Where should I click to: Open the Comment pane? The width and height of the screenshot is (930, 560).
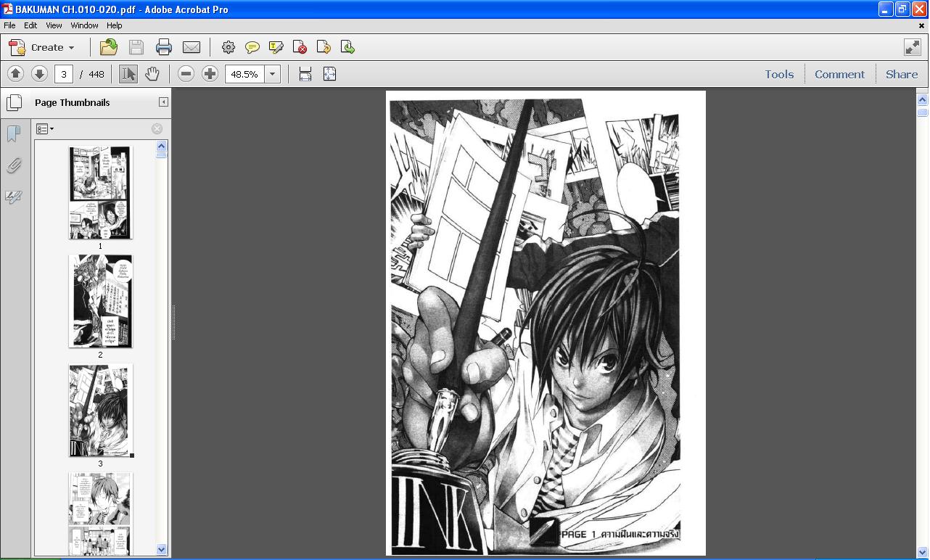(839, 74)
